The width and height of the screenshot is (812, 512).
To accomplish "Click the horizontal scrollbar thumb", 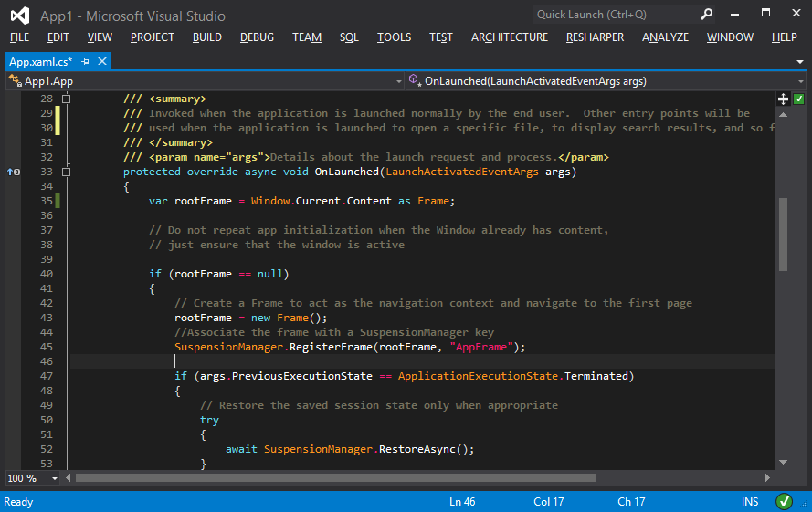I will 335,478.
